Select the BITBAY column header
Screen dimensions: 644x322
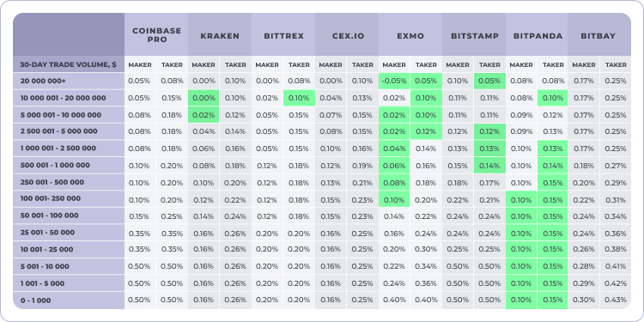[x=599, y=35]
